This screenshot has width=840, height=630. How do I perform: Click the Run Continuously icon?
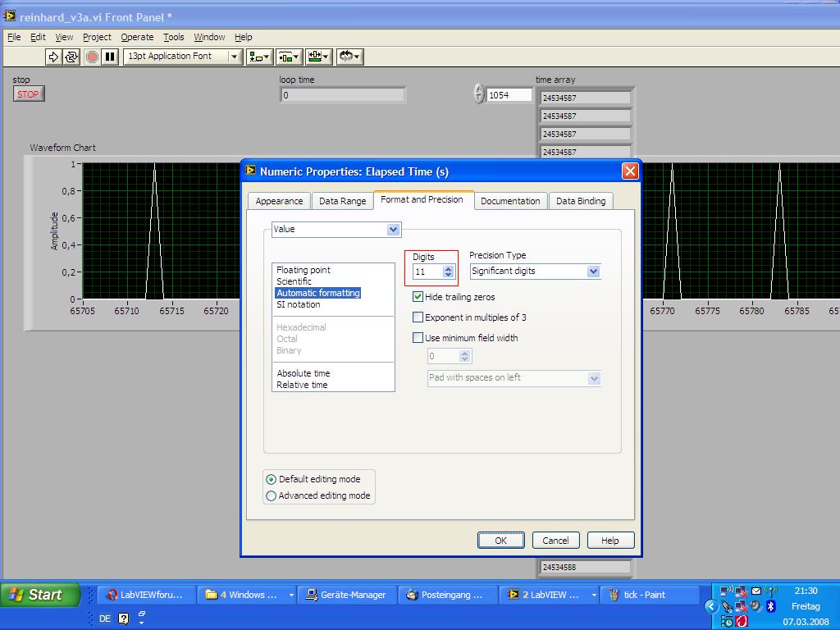coord(71,57)
